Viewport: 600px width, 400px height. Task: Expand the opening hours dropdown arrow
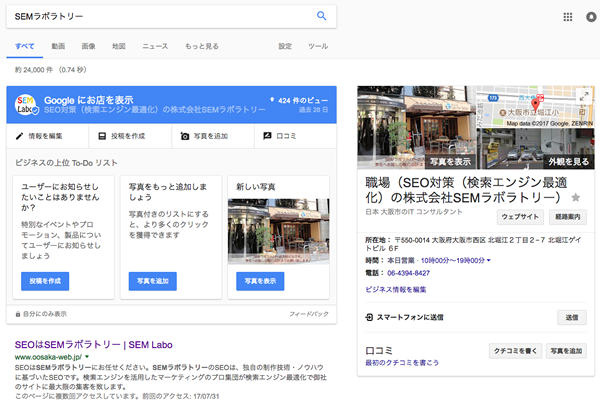(x=489, y=260)
